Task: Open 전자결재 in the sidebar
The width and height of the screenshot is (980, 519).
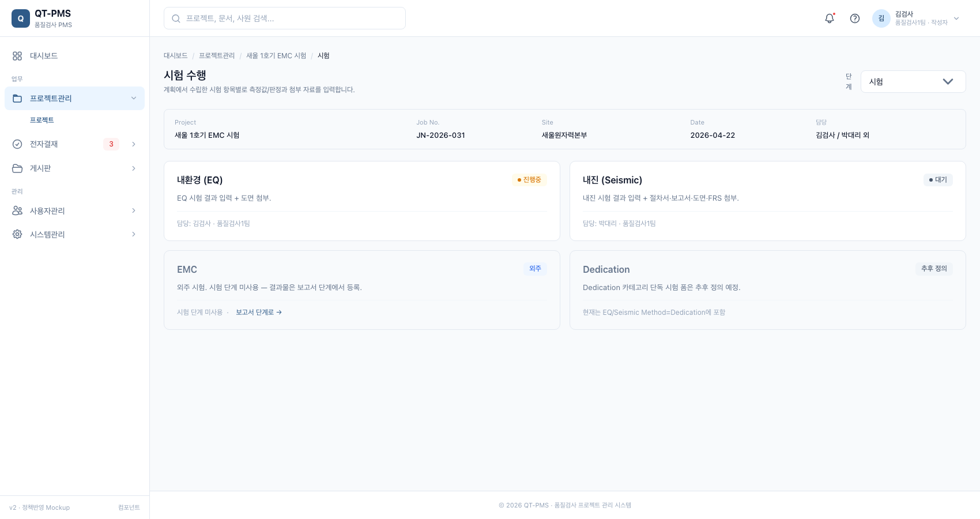Action: (x=74, y=144)
